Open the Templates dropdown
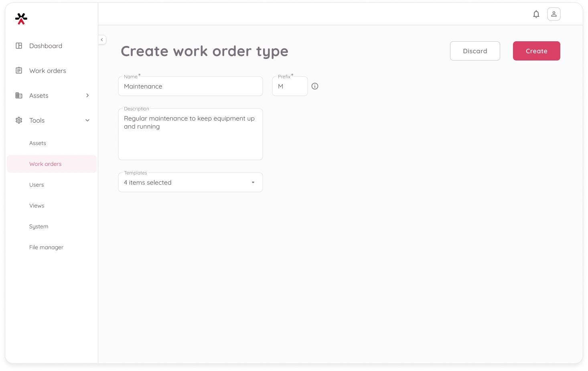This screenshot has width=588, height=371. click(x=190, y=183)
